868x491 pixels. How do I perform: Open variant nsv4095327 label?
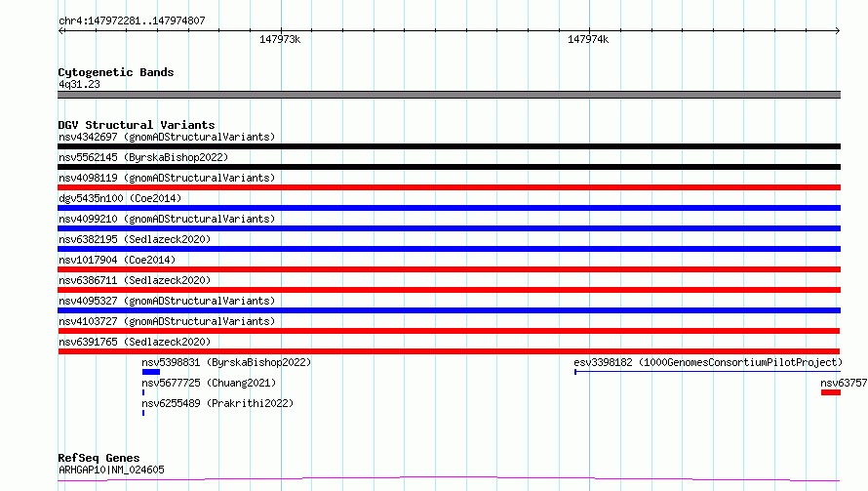(167, 301)
